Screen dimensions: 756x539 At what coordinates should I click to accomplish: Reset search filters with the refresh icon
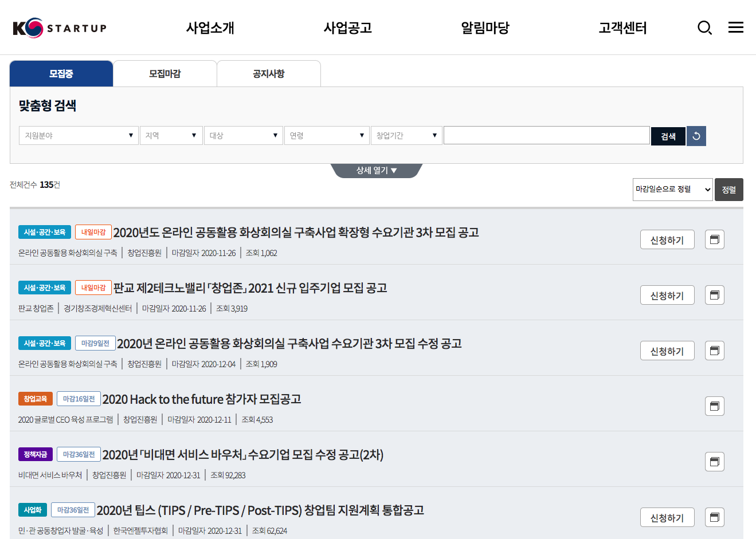tap(696, 136)
